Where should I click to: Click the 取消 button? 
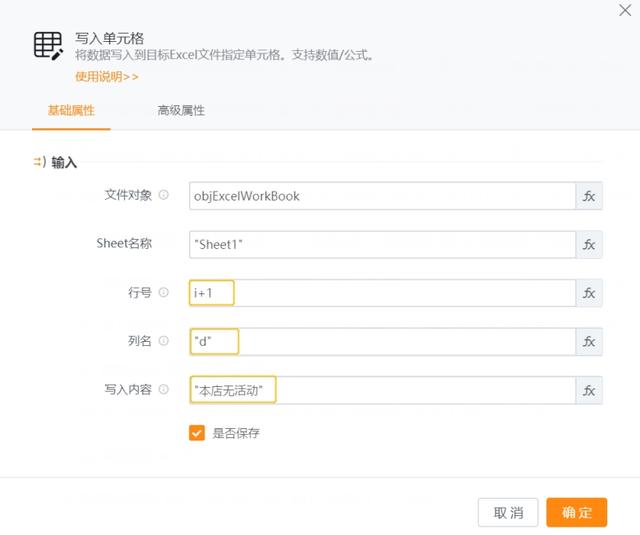coord(508,512)
